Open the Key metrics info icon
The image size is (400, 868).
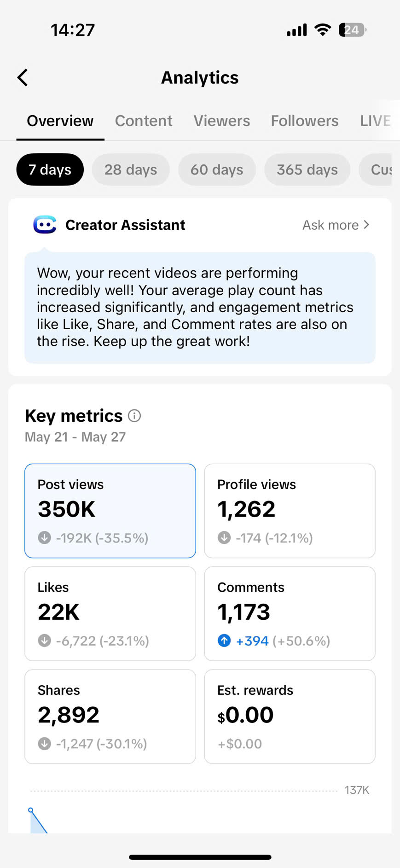click(x=134, y=416)
